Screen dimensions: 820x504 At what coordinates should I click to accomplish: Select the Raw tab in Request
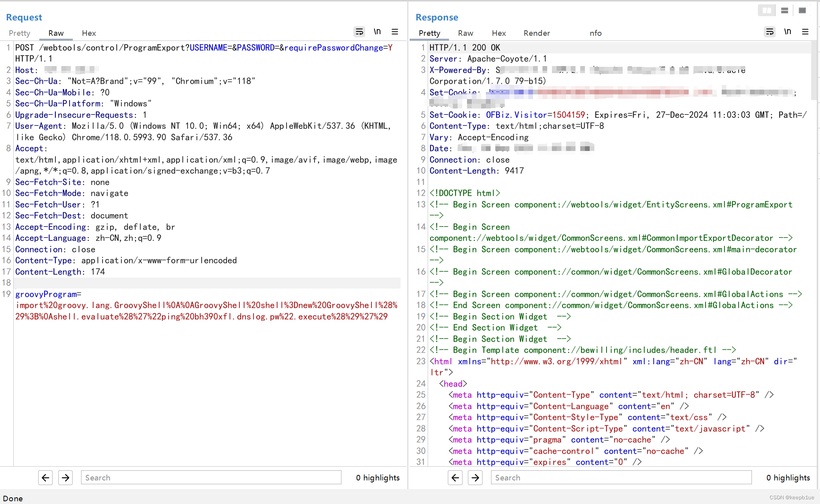pos(56,33)
